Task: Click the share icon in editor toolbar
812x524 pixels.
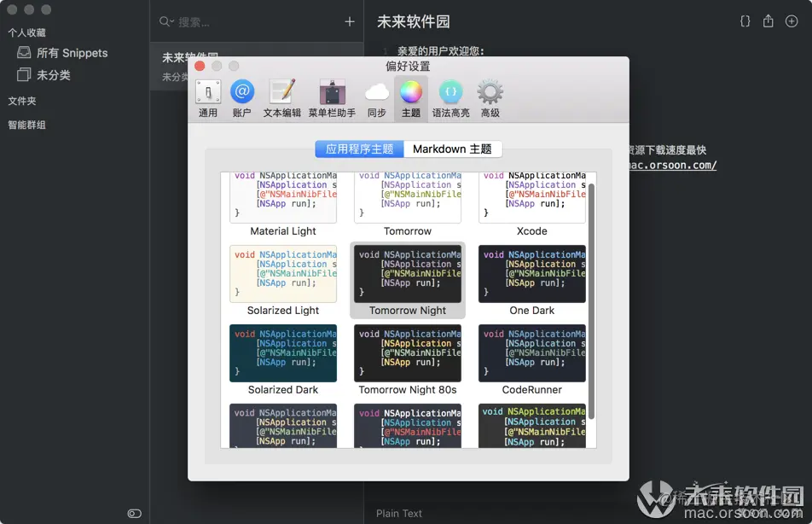Action: click(768, 20)
